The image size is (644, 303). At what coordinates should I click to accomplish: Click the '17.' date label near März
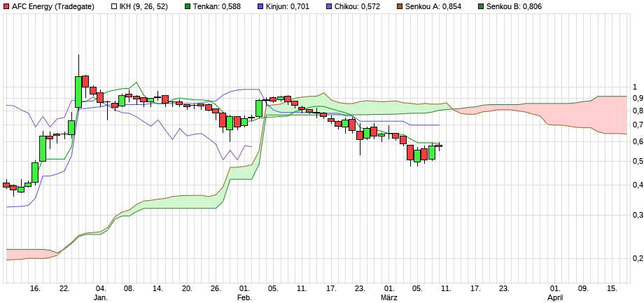(x=331, y=288)
